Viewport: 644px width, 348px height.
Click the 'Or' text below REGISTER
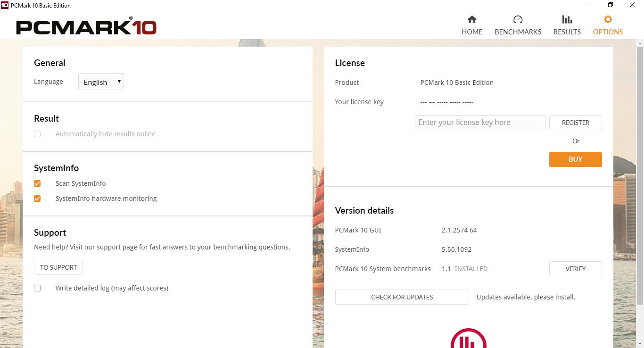[x=576, y=141]
